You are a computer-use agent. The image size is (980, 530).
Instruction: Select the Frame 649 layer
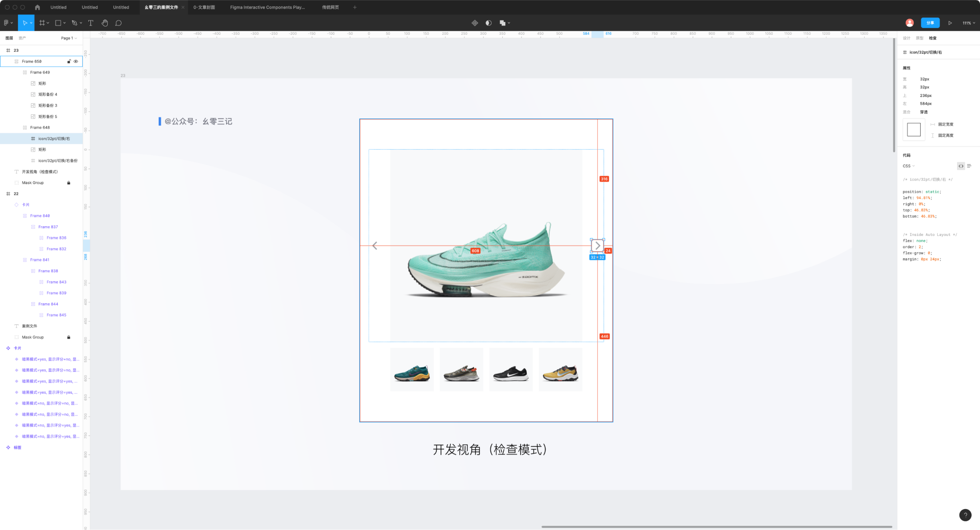pos(41,73)
